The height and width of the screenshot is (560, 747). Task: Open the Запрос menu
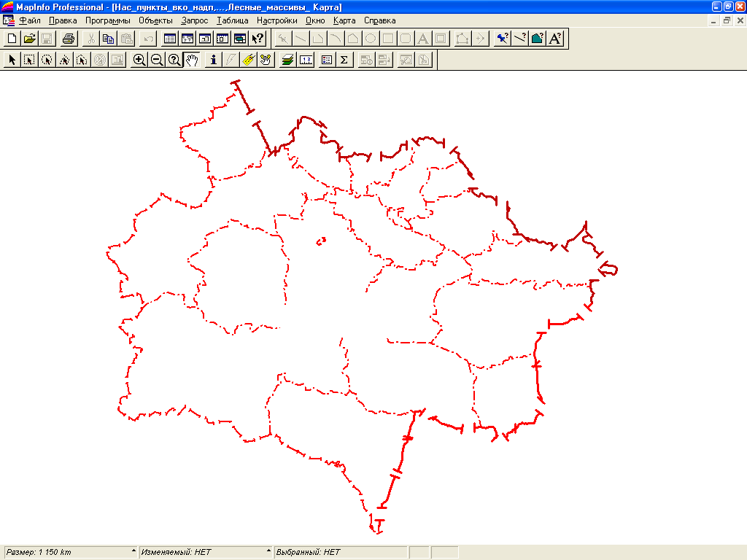click(x=194, y=21)
